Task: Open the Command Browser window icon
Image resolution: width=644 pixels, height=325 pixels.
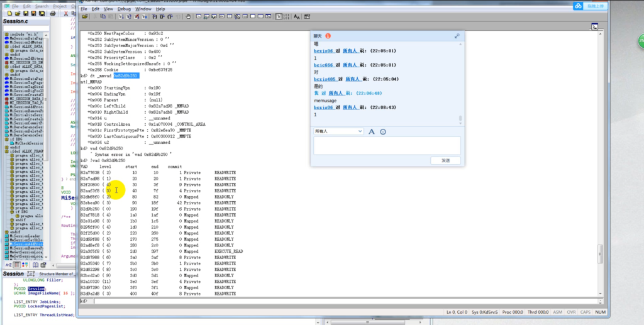Action: point(268,16)
